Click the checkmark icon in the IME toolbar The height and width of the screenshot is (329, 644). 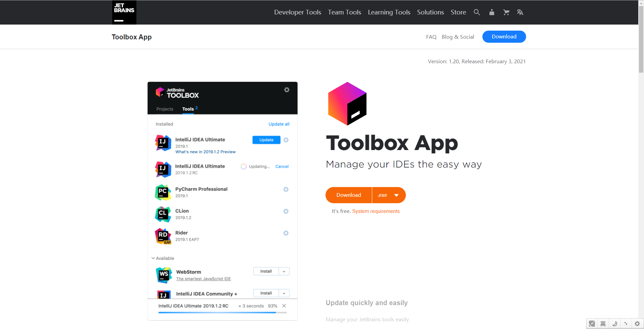point(592,324)
